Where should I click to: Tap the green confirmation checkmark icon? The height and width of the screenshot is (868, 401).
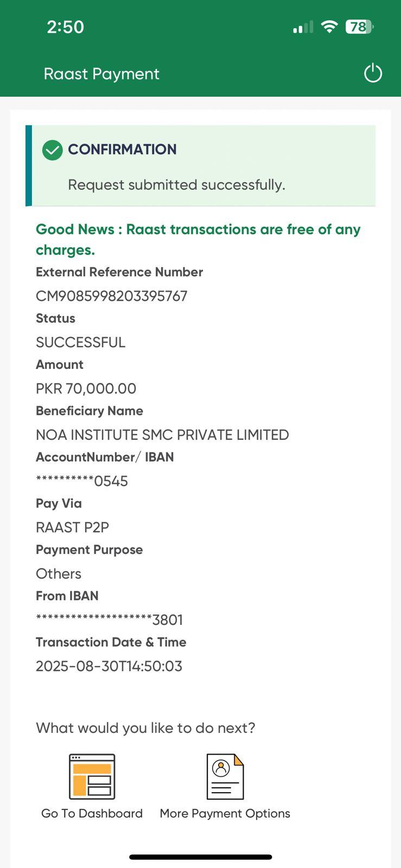click(53, 150)
